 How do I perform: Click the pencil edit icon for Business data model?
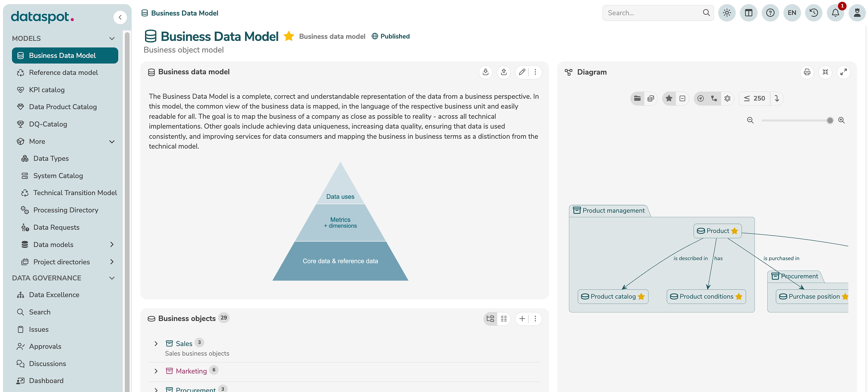click(x=522, y=72)
